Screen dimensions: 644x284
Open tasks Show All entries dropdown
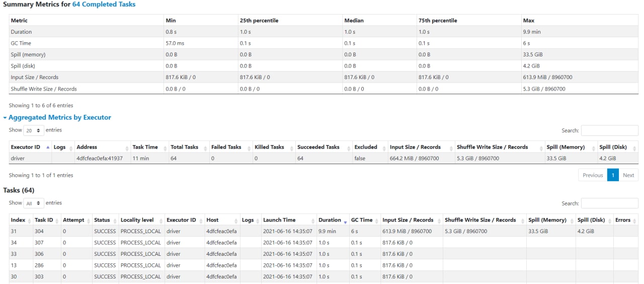(34, 203)
